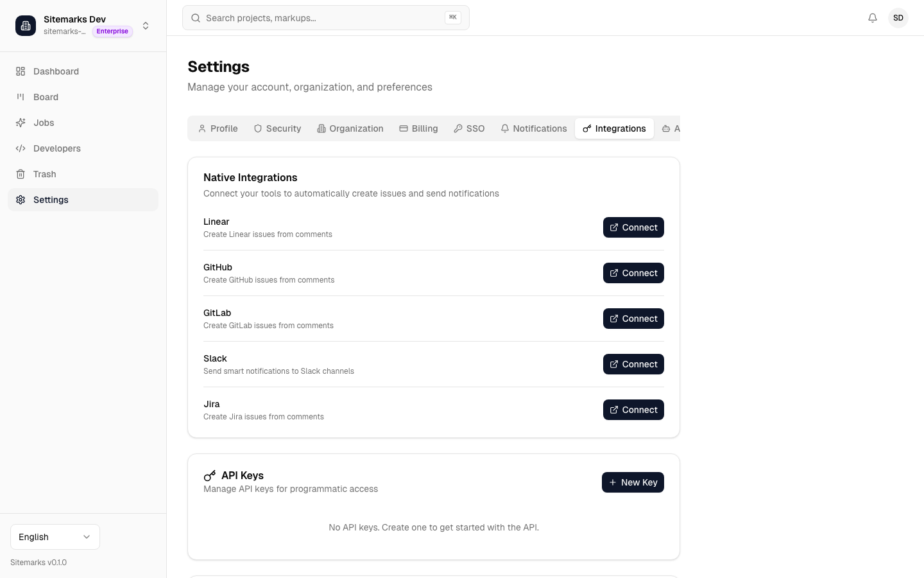This screenshot has height=578, width=924.
Task: Open the Dashboard from the sidebar
Action: [56, 71]
